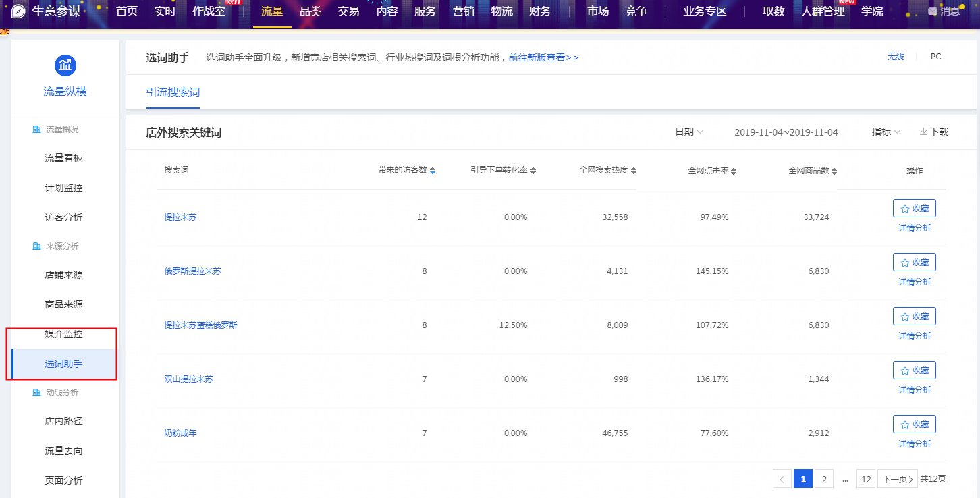Screen dimensions: 980x498
Task: Click the 生意参谋 compass logo icon
Action: pyautogui.click(x=18, y=11)
